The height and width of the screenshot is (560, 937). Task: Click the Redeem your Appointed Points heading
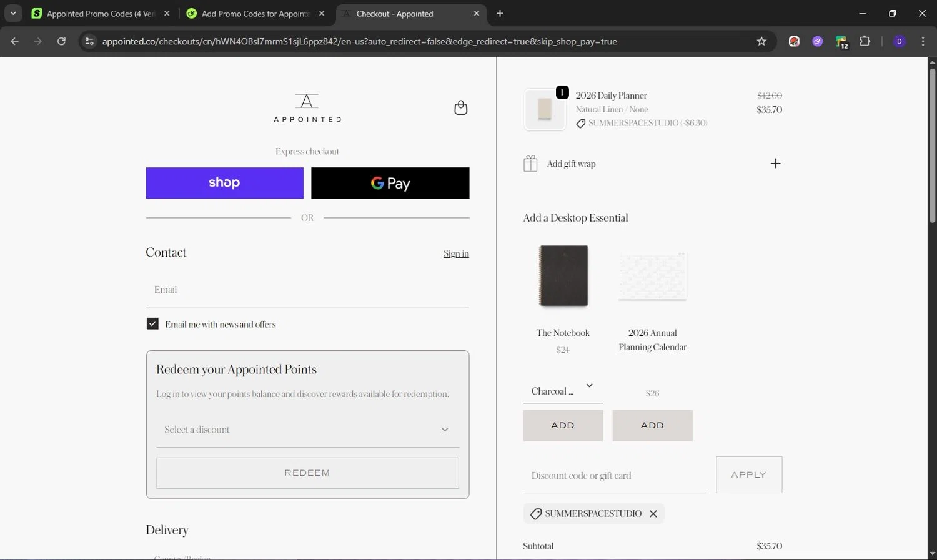click(236, 370)
